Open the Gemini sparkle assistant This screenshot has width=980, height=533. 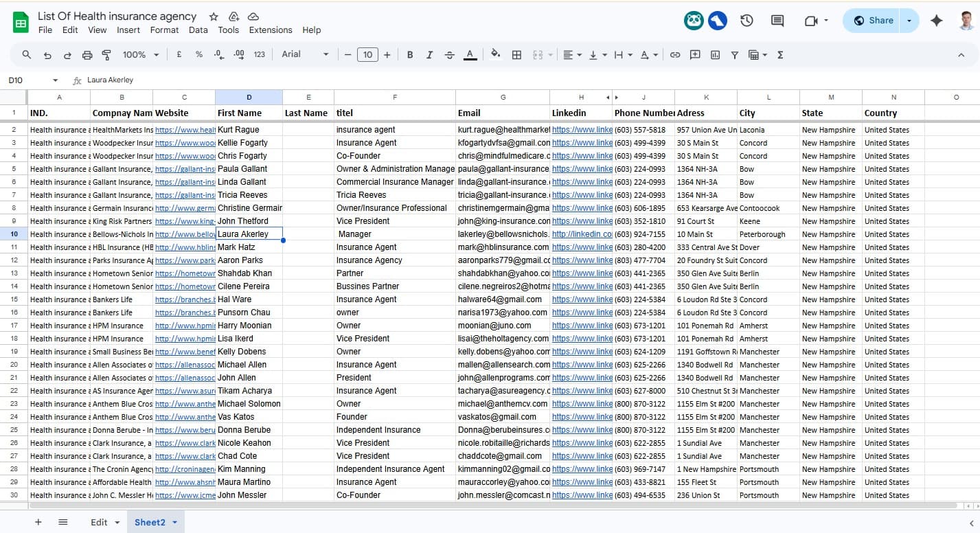[x=936, y=21]
